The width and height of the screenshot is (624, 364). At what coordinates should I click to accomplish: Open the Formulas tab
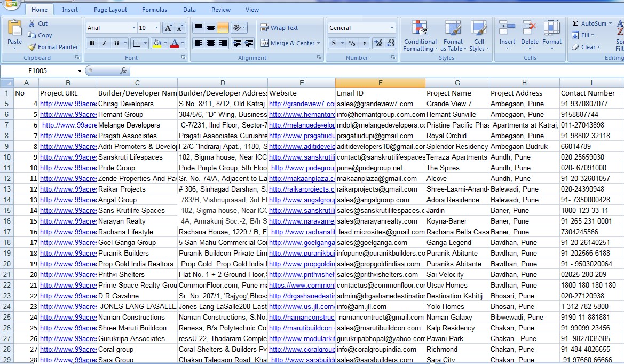point(154,10)
